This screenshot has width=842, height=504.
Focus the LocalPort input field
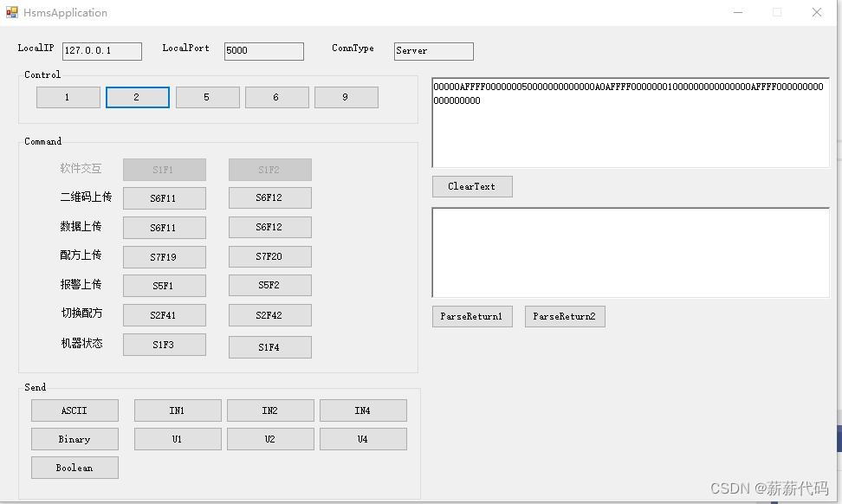(264, 51)
